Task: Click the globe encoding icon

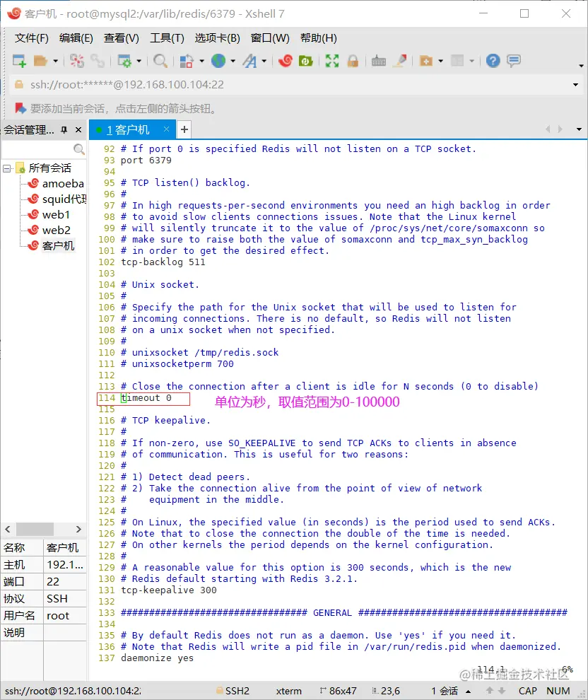Action: point(218,61)
